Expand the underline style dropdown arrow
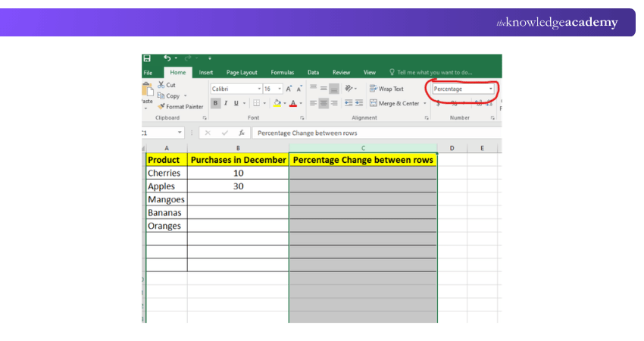This screenshot has width=644, height=341. click(245, 103)
